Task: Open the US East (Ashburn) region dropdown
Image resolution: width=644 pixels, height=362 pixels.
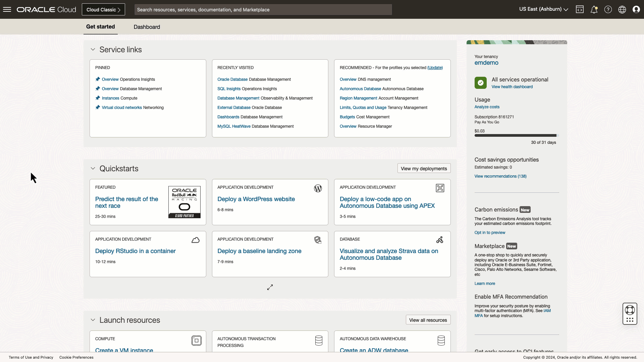Action: pyautogui.click(x=543, y=9)
